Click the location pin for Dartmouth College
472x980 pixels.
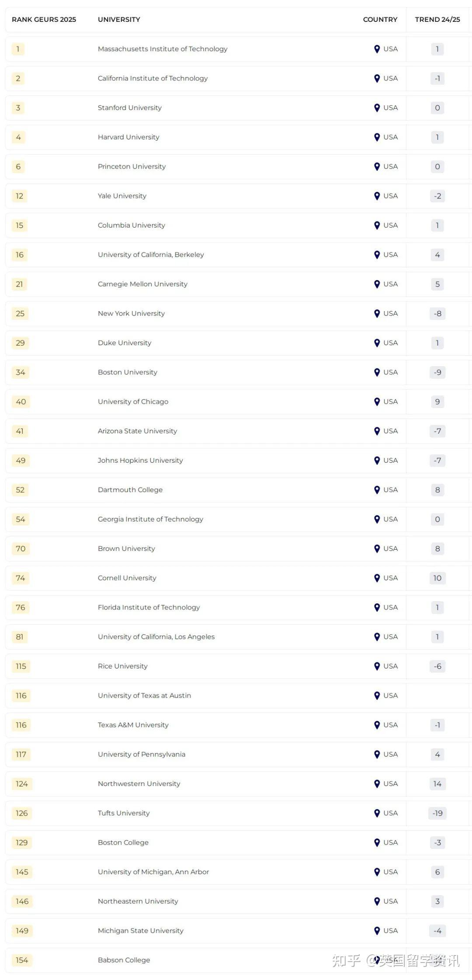377,490
